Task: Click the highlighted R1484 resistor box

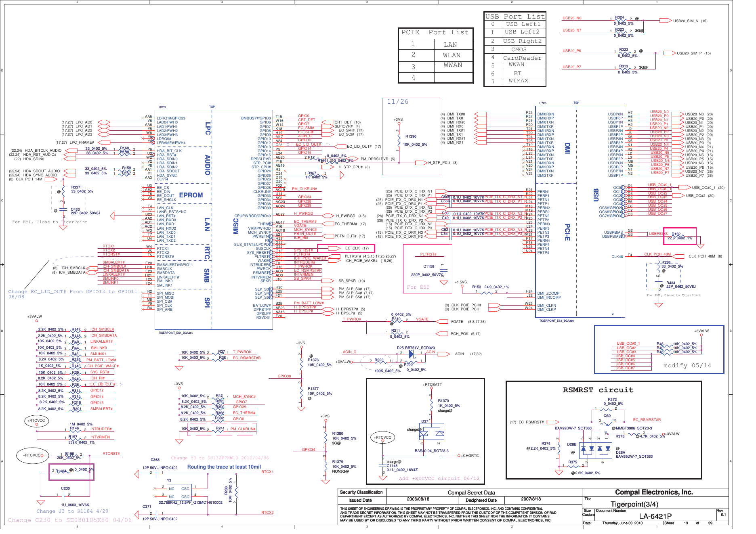Action: 71,472
